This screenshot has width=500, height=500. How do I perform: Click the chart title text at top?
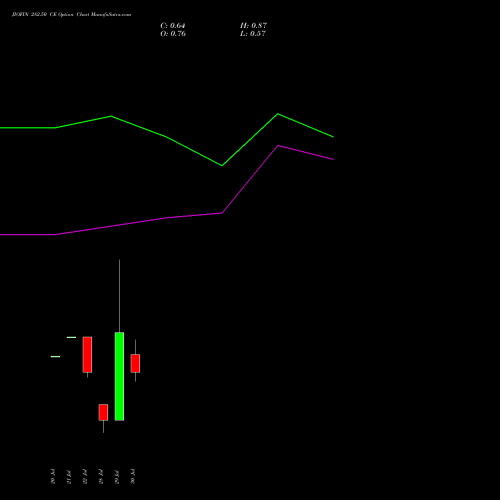[71, 15]
